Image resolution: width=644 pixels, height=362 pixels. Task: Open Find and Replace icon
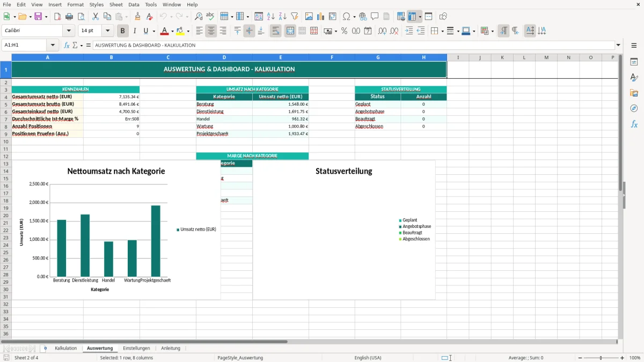pos(199,17)
